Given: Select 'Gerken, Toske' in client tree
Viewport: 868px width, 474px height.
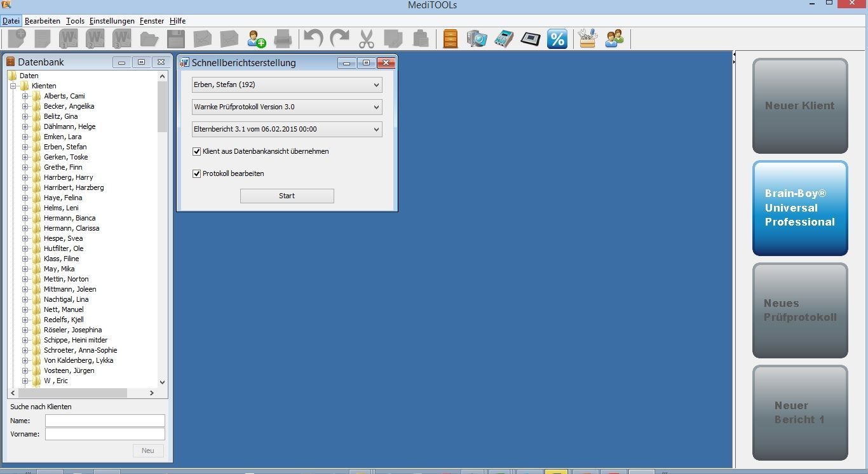Looking at the screenshot, I should click(65, 157).
